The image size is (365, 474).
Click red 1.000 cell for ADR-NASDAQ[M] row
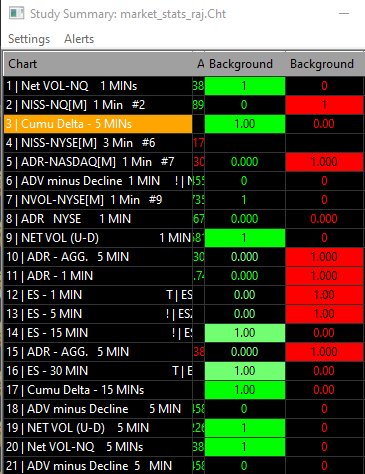pyautogui.click(x=324, y=162)
